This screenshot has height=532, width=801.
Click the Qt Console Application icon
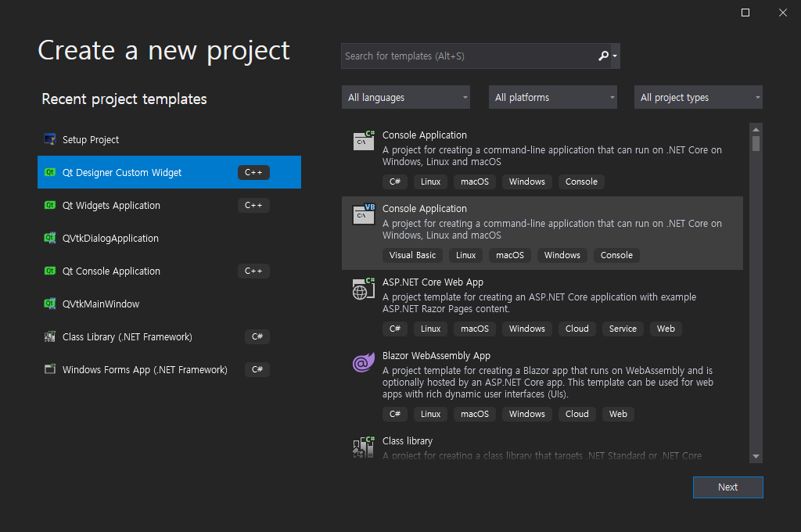click(x=50, y=271)
